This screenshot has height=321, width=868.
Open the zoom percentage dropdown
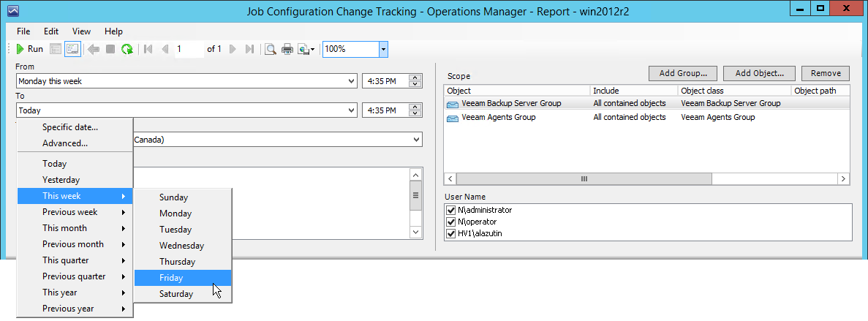pos(383,49)
